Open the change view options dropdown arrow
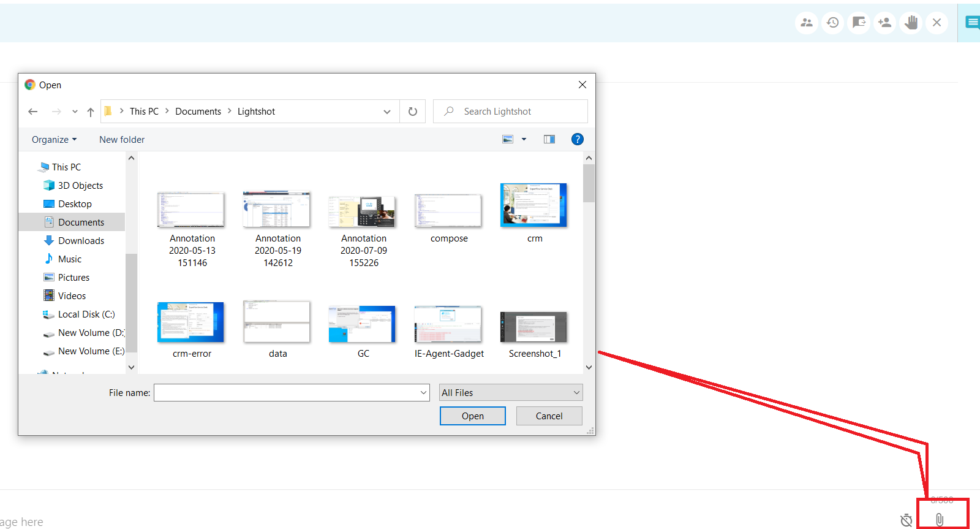 pos(524,139)
